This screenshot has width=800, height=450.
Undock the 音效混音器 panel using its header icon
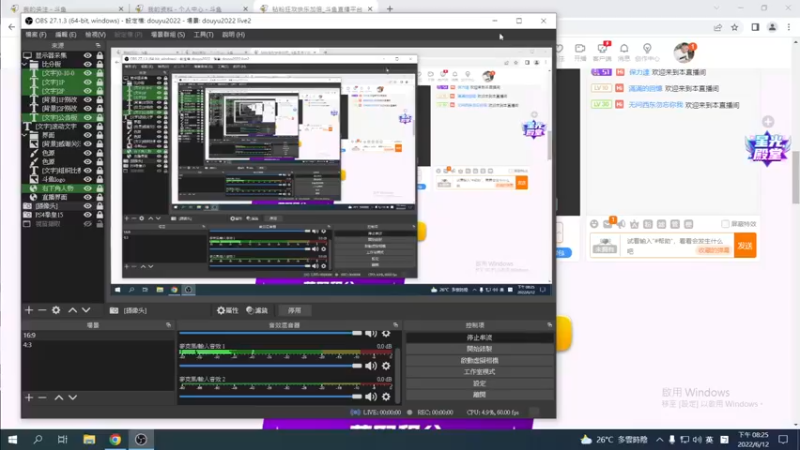point(395,325)
